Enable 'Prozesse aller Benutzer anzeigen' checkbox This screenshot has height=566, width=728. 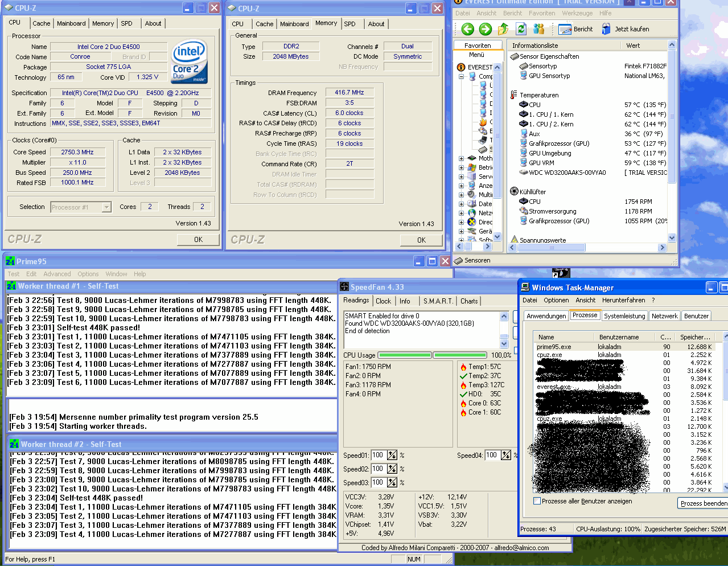pyautogui.click(x=537, y=501)
